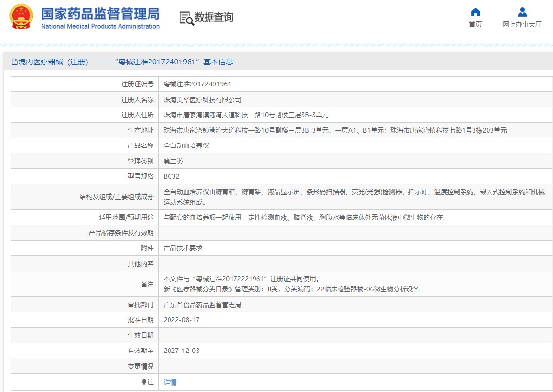Viewport: 553px width, 392px height.
Task: Select 第二类 management category value
Action: (x=173, y=161)
